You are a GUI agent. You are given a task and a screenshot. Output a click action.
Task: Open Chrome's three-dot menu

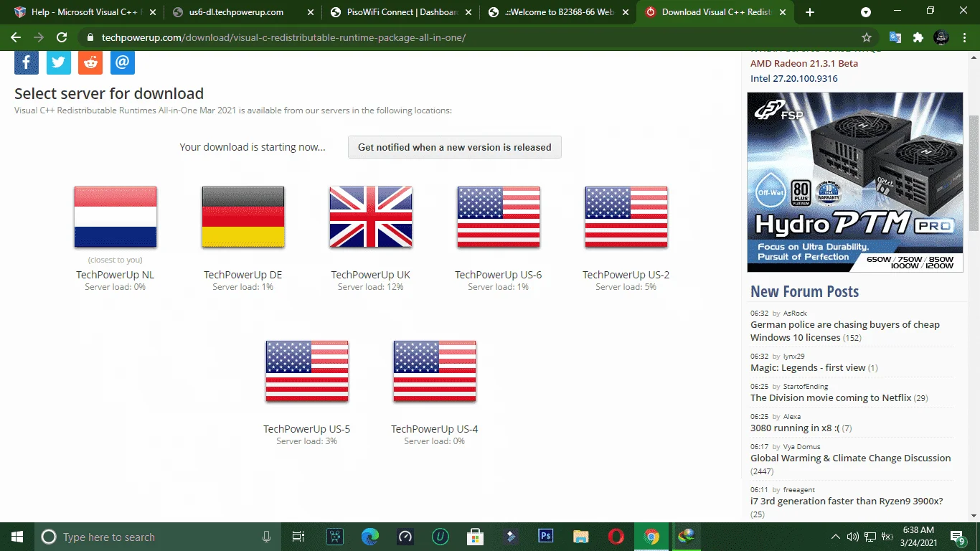(x=965, y=37)
